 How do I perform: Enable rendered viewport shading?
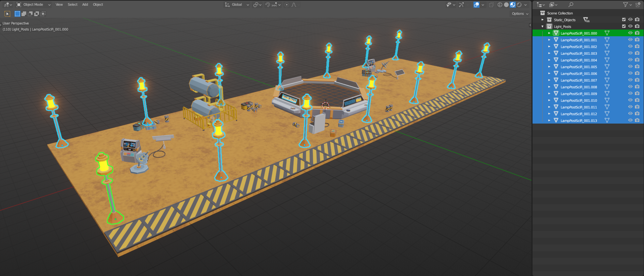click(519, 5)
